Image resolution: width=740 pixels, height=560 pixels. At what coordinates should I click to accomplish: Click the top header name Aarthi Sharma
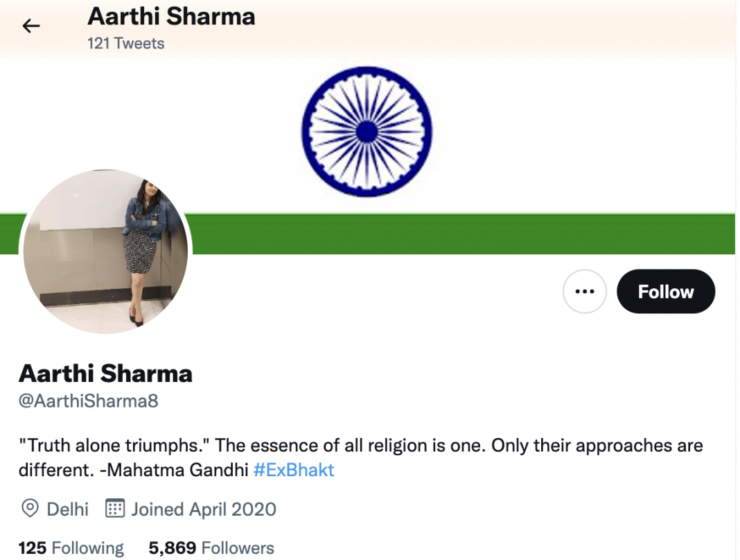point(171,17)
